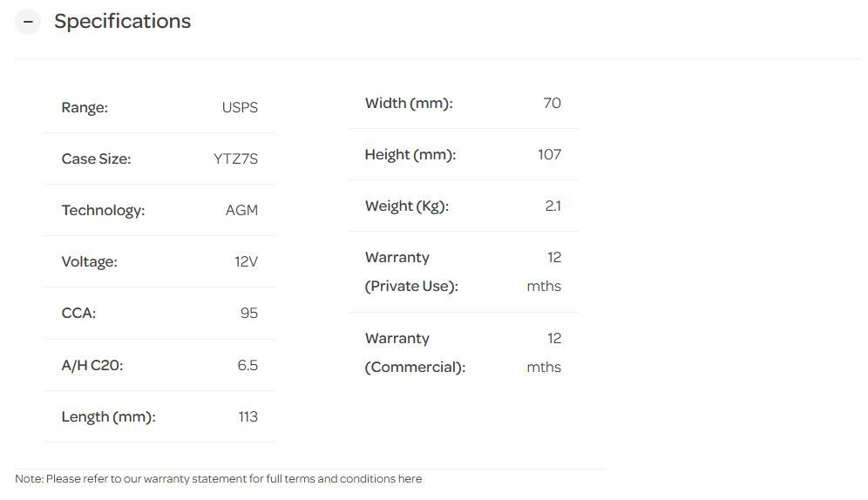Click the AGM technology value
868x500 pixels.
click(x=241, y=211)
